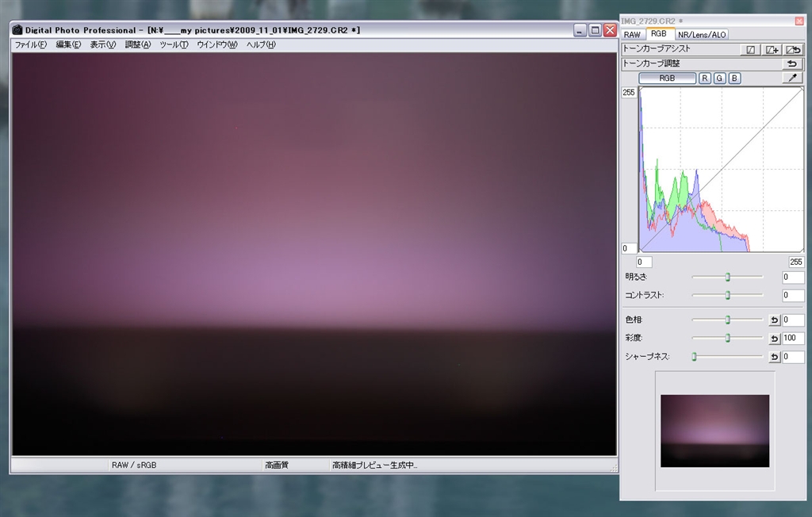Screen dimensions: 812x517
Task: Click the high tone curve assist plus button
Action: pos(772,50)
